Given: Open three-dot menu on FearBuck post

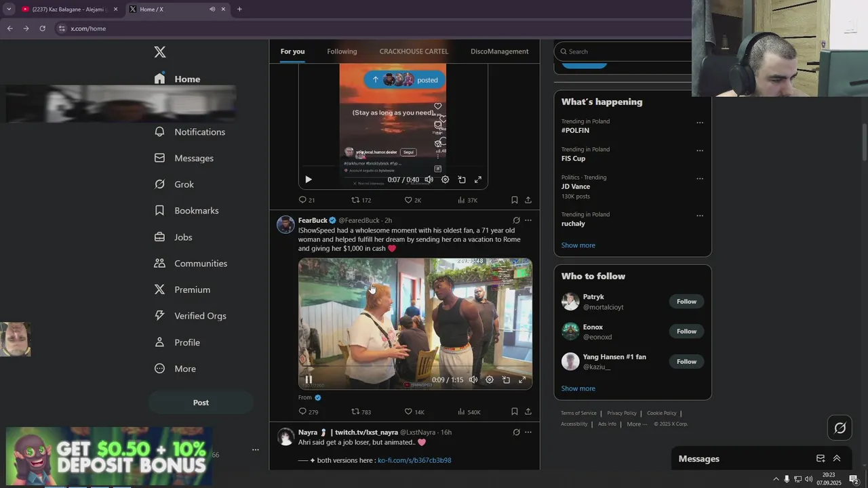Looking at the screenshot, I should pyautogui.click(x=528, y=220).
